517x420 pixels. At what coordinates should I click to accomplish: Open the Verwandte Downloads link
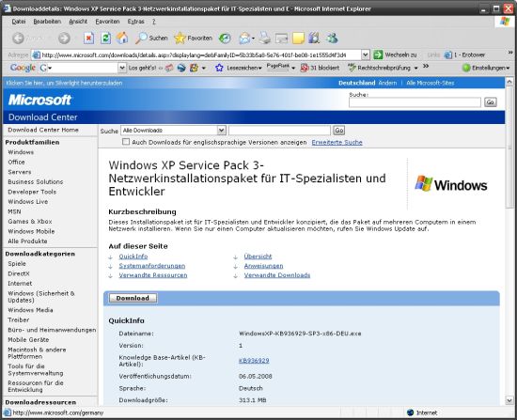pyautogui.click(x=277, y=275)
